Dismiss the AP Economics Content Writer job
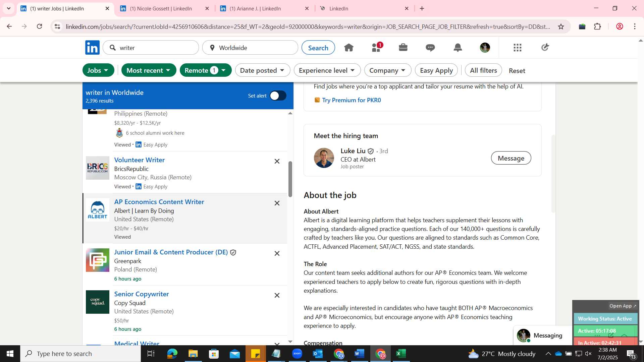 pyautogui.click(x=277, y=203)
